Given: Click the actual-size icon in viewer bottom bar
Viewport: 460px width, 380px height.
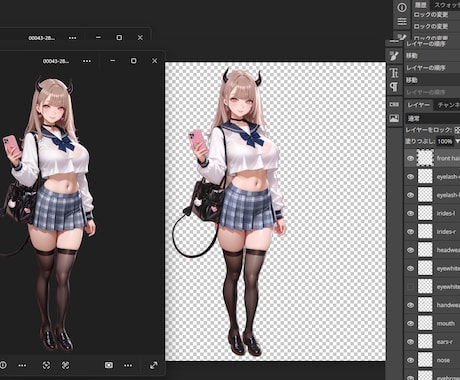Looking at the screenshot, I should (66, 365).
